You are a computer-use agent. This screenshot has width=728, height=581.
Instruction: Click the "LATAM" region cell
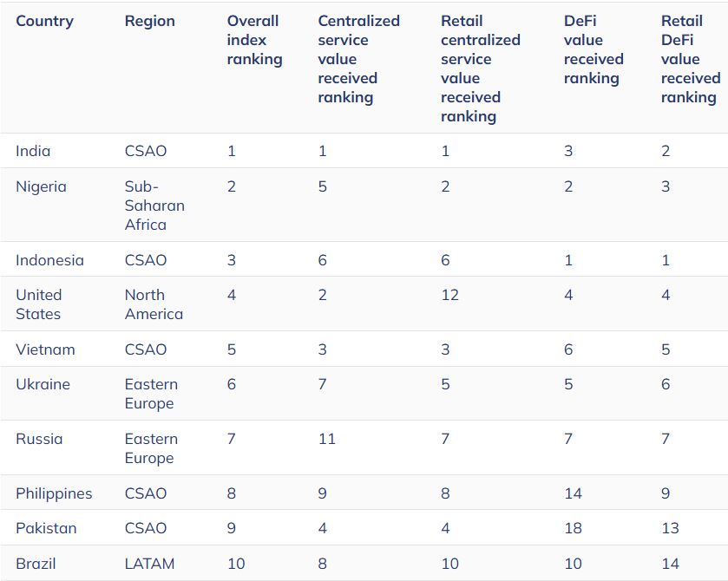point(149,564)
